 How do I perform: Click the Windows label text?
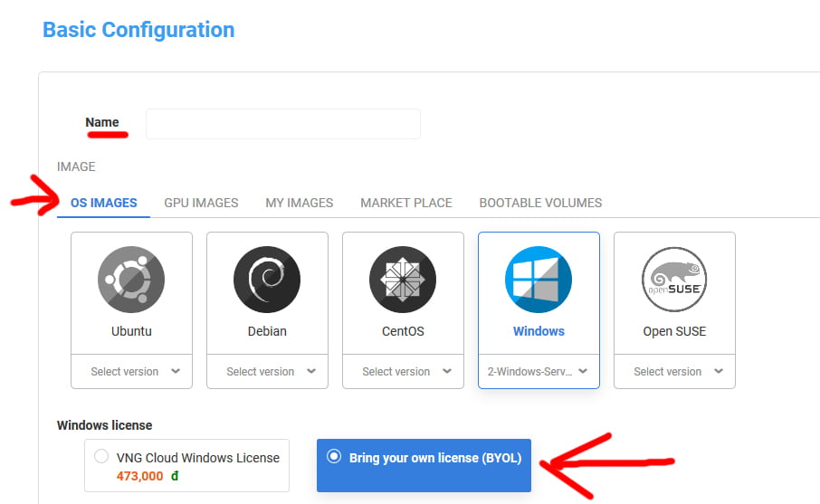[539, 331]
